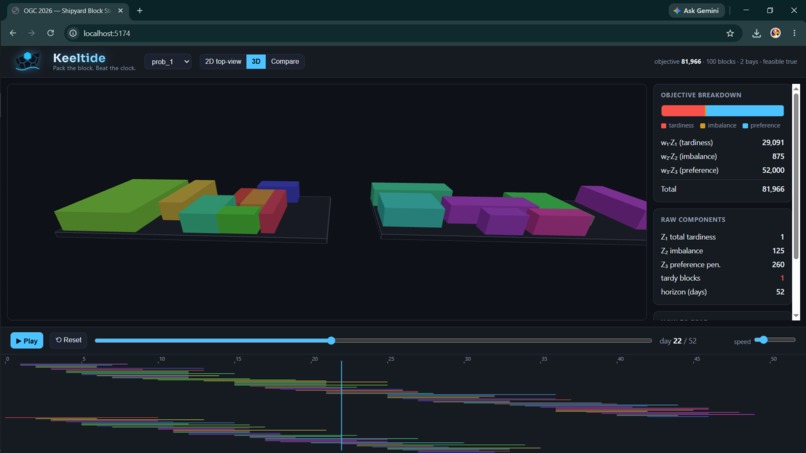Click the Z2 imbalance value 125

click(x=778, y=251)
